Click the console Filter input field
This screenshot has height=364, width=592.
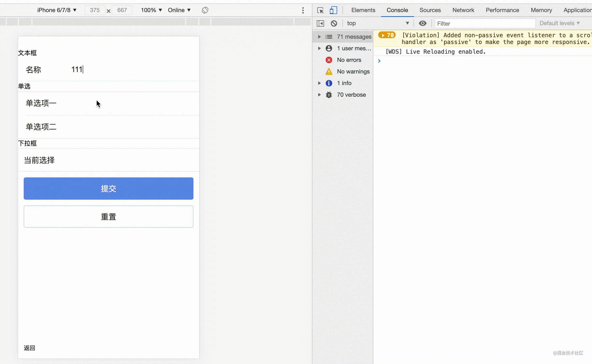(x=485, y=23)
